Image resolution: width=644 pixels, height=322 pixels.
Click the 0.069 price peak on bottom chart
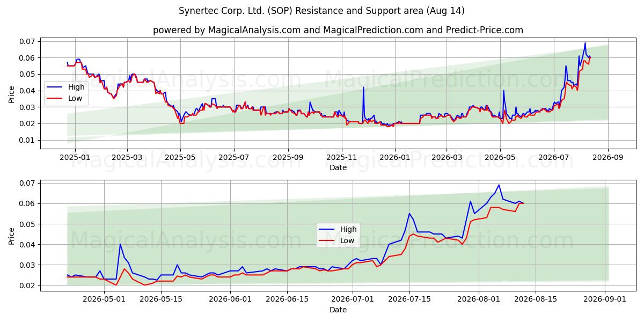[499, 185]
